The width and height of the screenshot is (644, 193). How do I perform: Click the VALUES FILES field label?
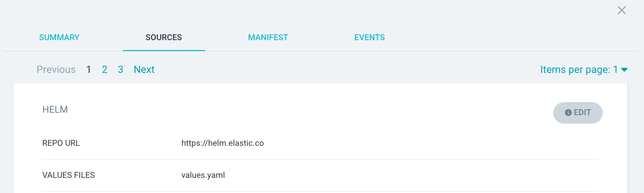coord(68,175)
